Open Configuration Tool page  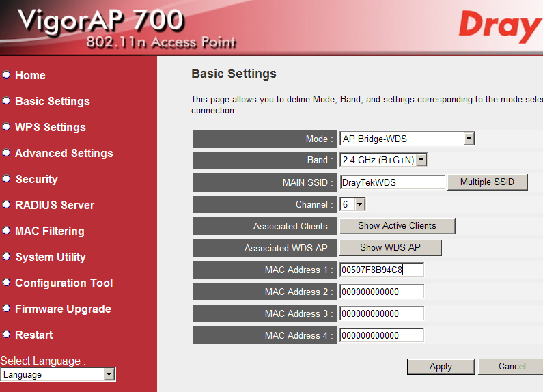pyautogui.click(x=64, y=283)
